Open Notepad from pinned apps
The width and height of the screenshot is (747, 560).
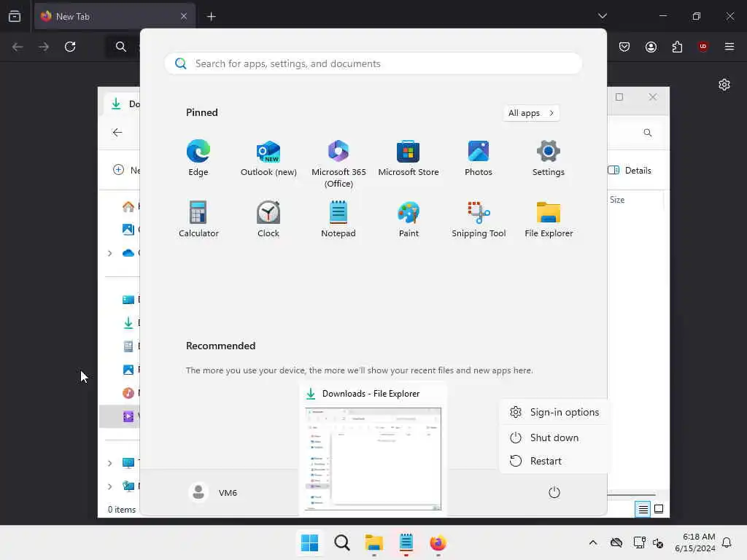tap(338, 219)
